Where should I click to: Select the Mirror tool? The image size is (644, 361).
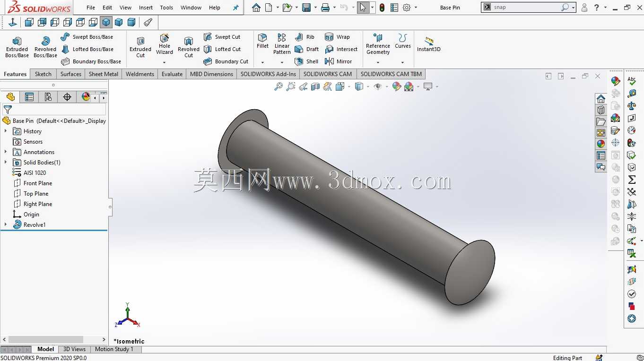(338, 61)
